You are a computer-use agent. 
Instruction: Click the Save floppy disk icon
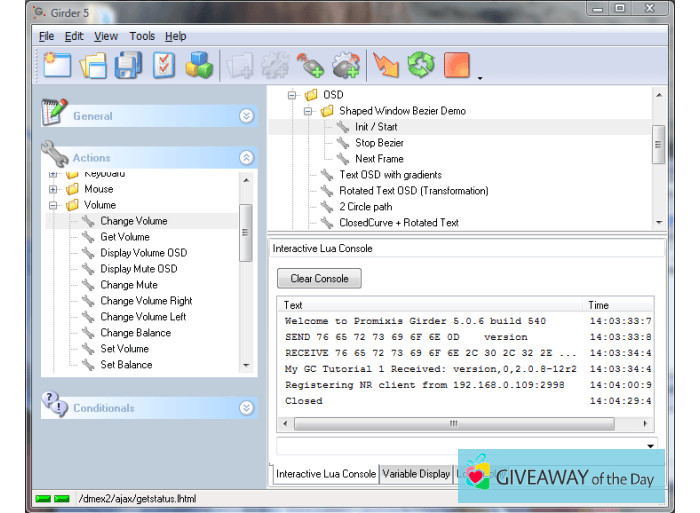[128, 66]
